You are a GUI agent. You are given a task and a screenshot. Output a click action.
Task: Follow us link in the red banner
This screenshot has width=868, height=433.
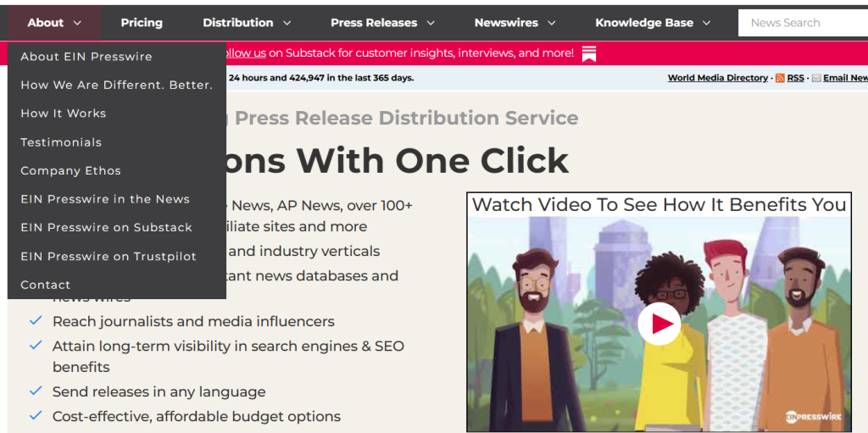(x=244, y=53)
